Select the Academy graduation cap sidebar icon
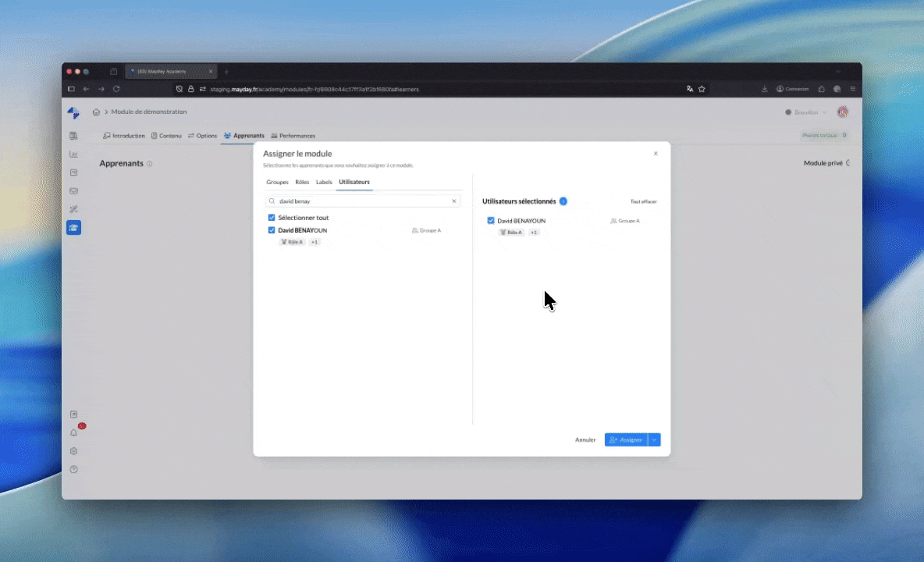Viewport: 924px width, 562px height. tap(73, 228)
